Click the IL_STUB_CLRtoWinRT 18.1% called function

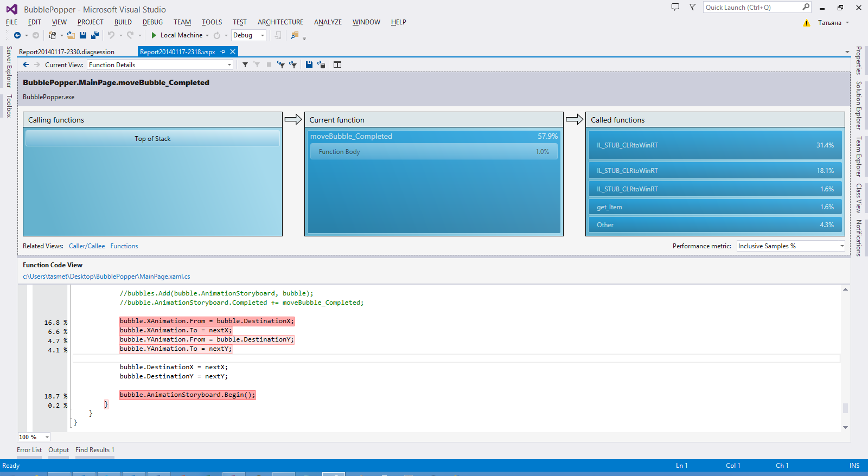[715, 170]
